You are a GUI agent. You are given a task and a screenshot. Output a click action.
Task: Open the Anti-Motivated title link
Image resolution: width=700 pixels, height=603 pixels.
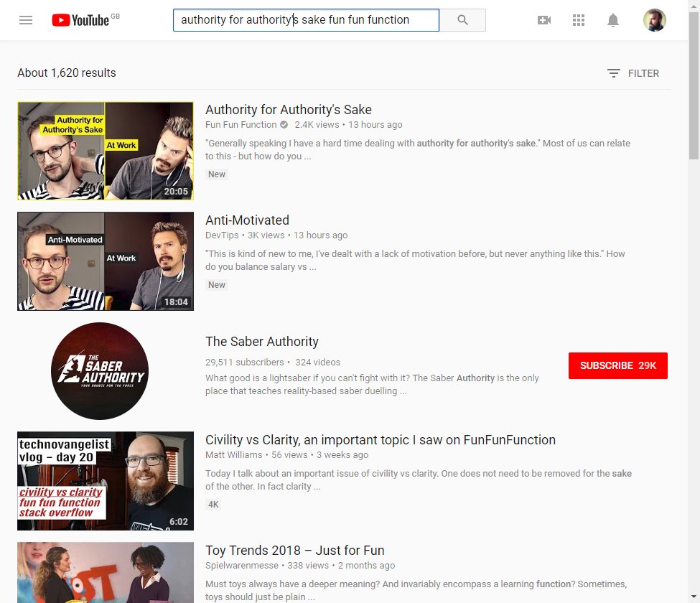click(x=247, y=220)
